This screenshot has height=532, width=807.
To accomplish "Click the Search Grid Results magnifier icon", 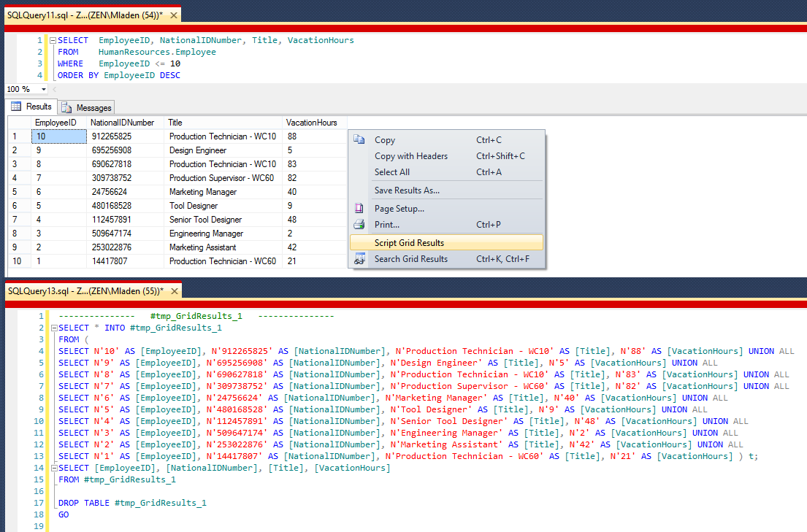I will pyautogui.click(x=358, y=257).
